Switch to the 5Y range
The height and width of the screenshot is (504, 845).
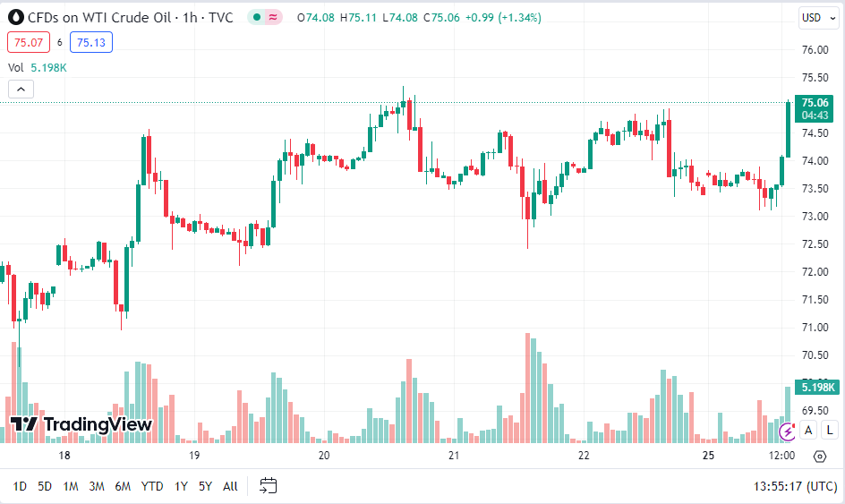pos(205,486)
